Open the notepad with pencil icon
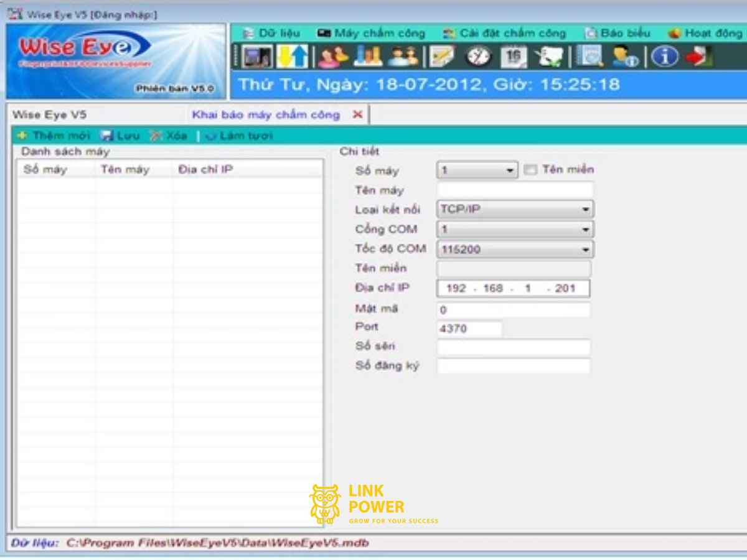This screenshot has width=747, height=560. pyautogui.click(x=443, y=57)
